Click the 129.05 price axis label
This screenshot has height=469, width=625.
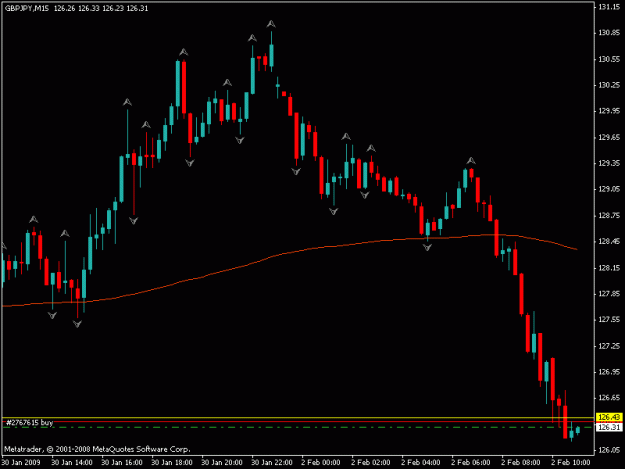[x=609, y=189]
